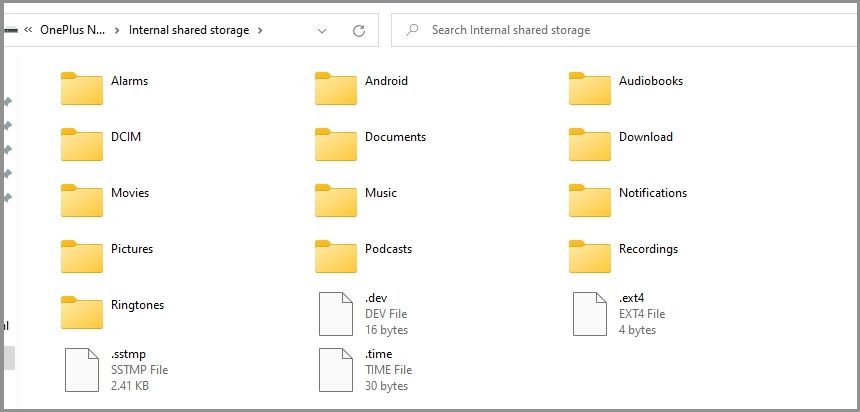Expand the chevron after OnePlus device name
The image size is (860, 412).
click(x=117, y=31)
